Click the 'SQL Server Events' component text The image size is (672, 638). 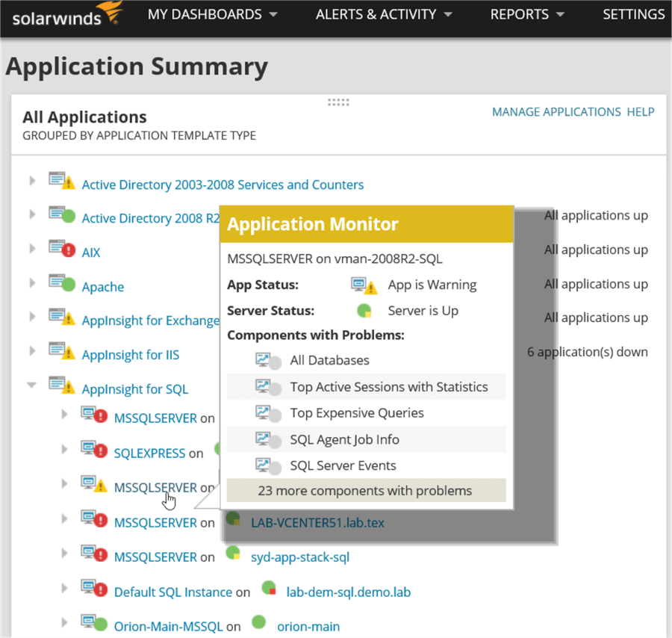pyautogui.click(x=343, y=465)
